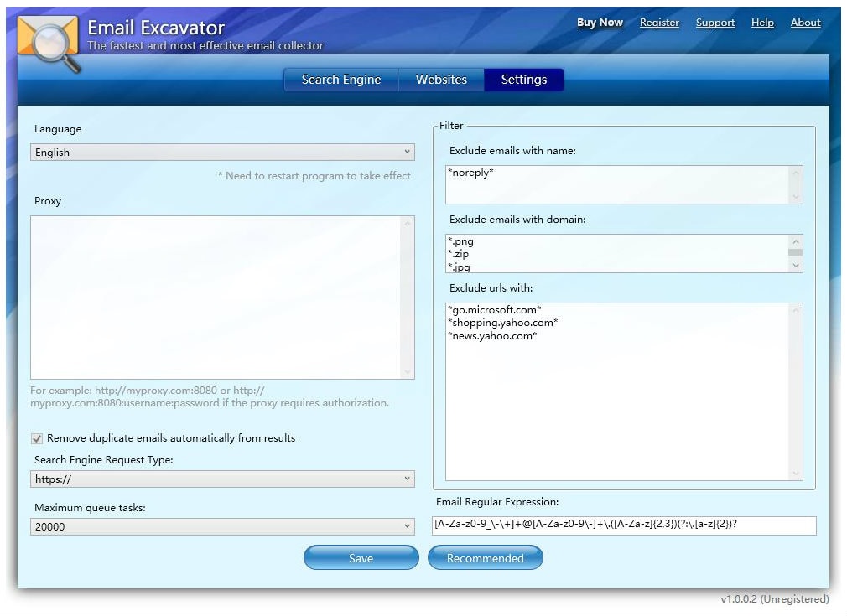Select the *go.microsoft.com* url entry

[x=494, y=310]
